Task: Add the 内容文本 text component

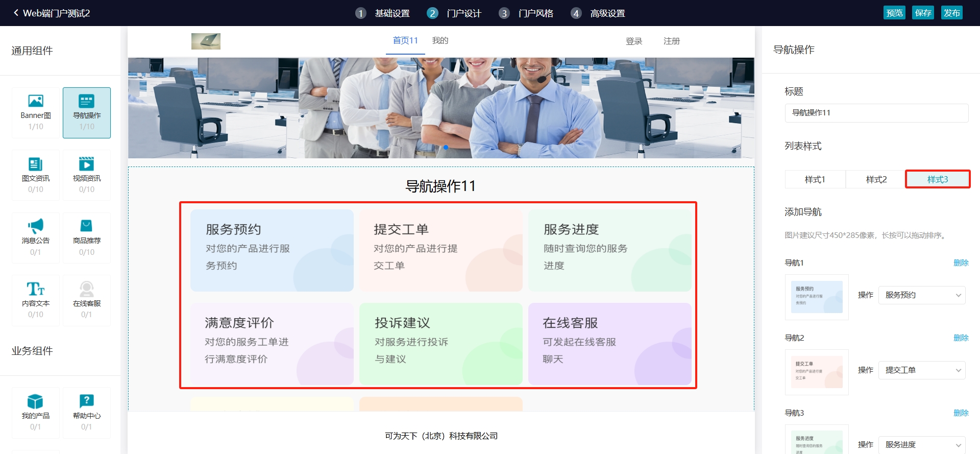Action: [x=36, y=300]
